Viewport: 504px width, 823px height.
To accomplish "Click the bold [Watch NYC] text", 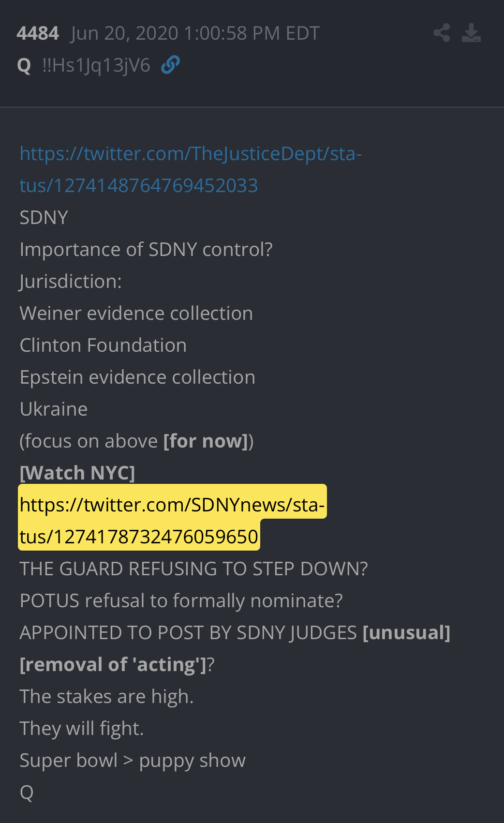I will point(77,473).
